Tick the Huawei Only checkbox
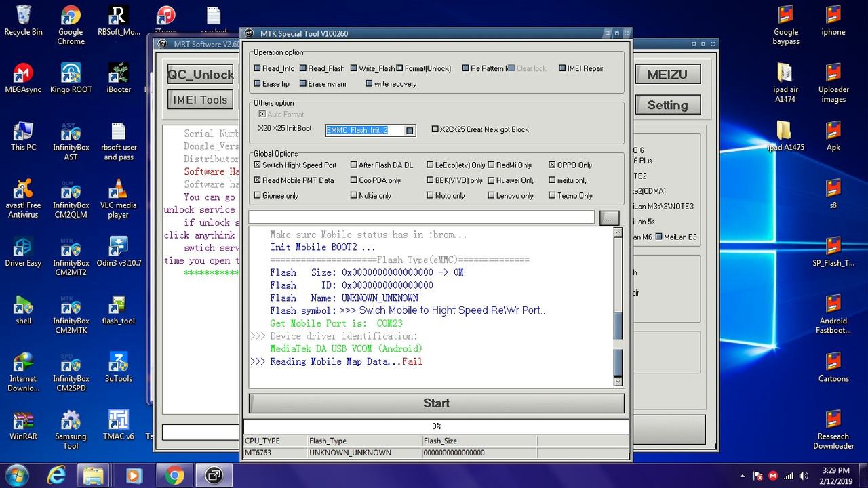 pyautogui.click(x=491, y=180)
